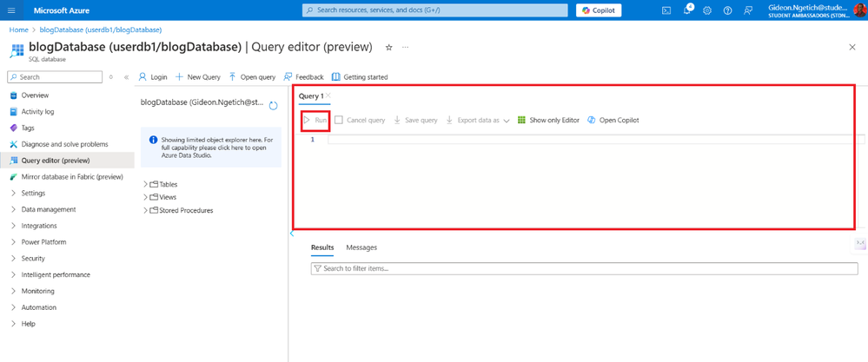Open the more options ellipsis
Viewport: 868px width, 362px height.
pyautogui.click(x=405, y=48)
